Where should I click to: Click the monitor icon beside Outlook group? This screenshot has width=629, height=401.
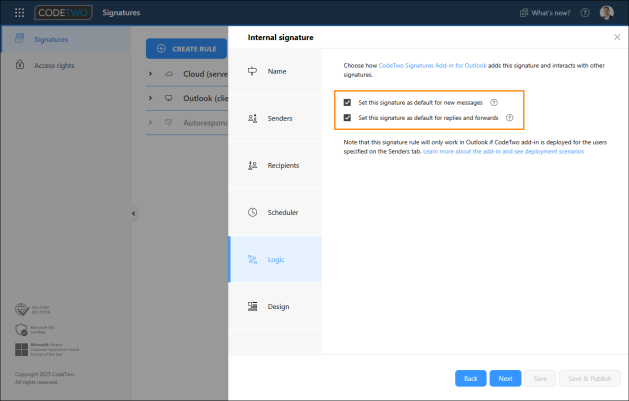point(169,98)
